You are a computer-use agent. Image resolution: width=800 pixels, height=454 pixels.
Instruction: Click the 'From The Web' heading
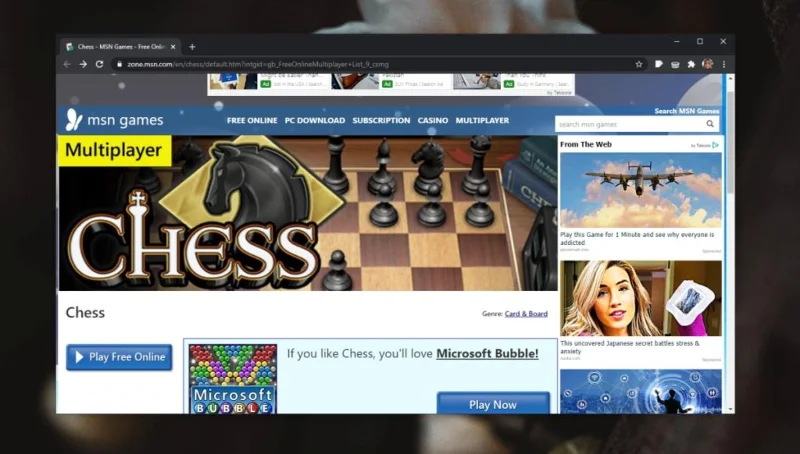(x=586, y=144)
